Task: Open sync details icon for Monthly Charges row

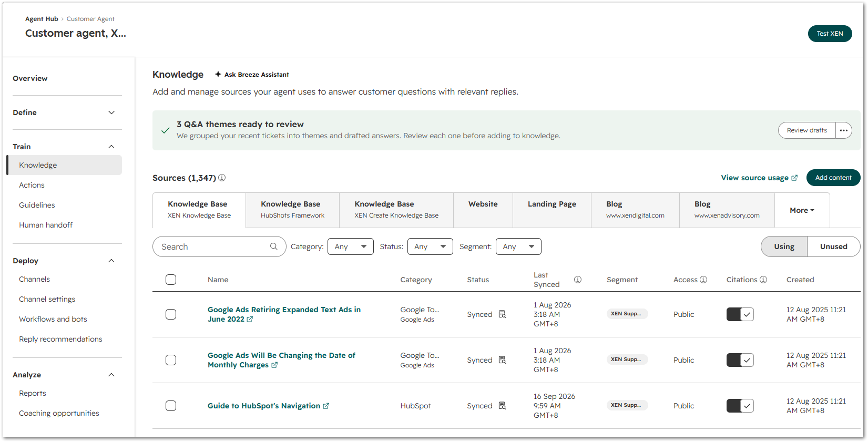Action: 502,360
